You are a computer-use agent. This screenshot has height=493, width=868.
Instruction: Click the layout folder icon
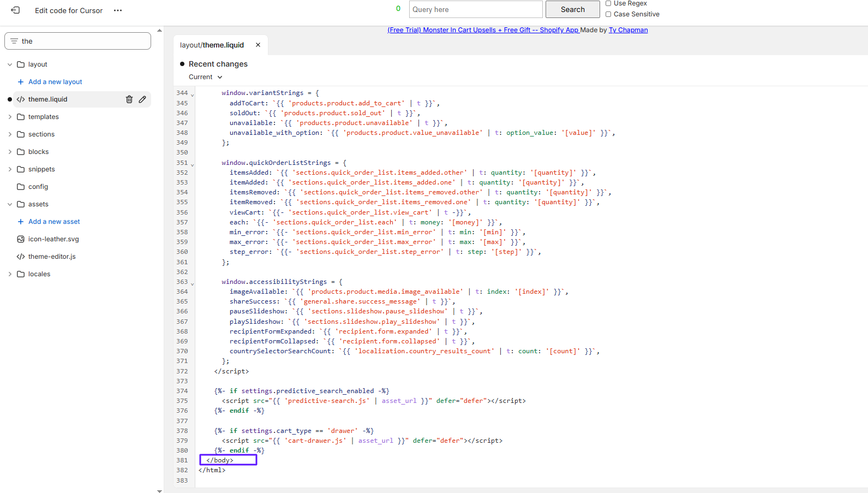[x=21, y=64]
